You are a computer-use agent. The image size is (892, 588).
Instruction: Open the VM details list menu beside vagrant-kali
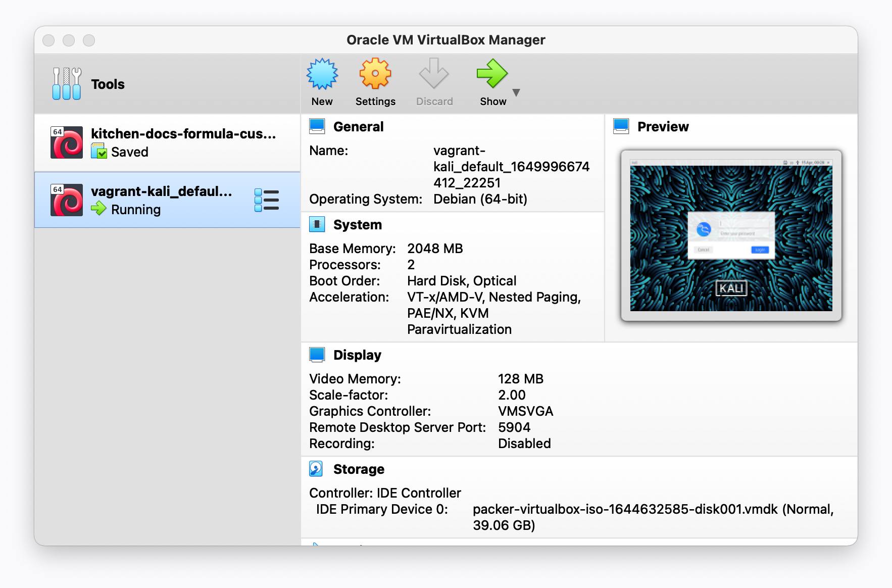coord(267,200)
